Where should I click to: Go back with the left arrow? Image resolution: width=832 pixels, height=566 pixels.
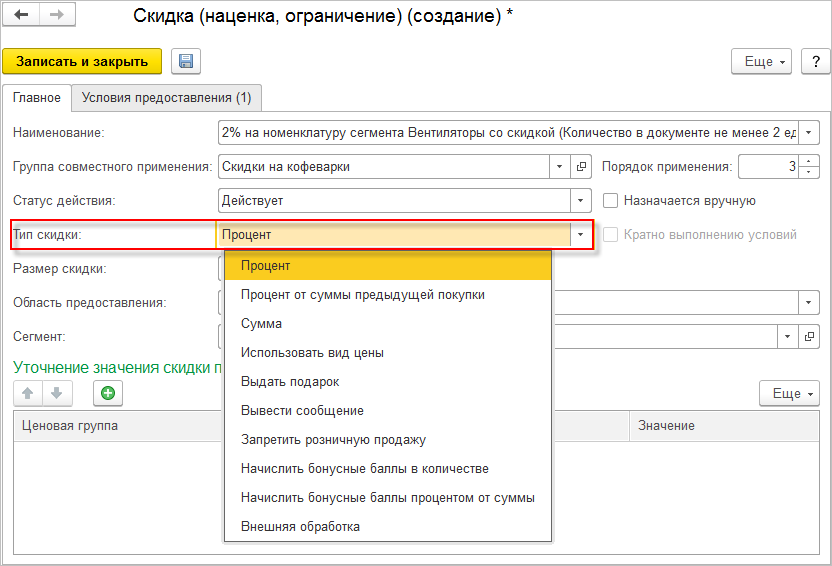(x=21, y=16)
